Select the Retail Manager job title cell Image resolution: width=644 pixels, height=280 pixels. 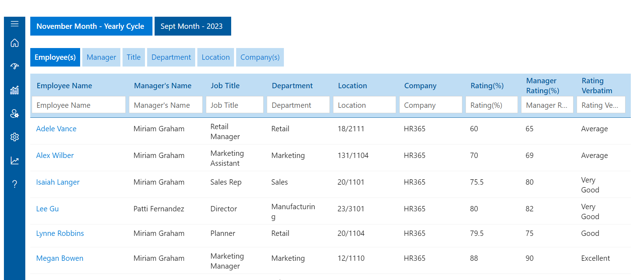[225, 132]
